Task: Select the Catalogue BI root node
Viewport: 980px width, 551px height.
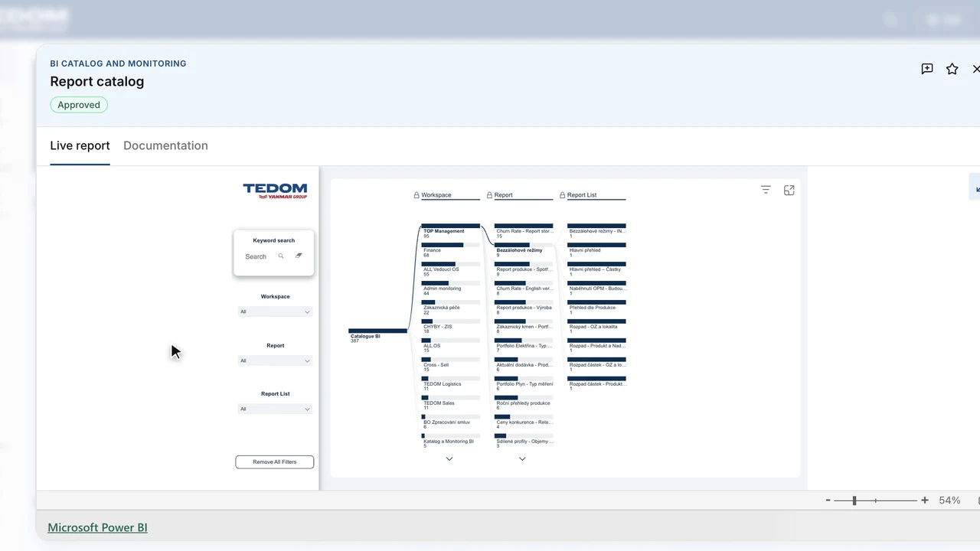Action: pyautogui.click(x=377, y=335)
